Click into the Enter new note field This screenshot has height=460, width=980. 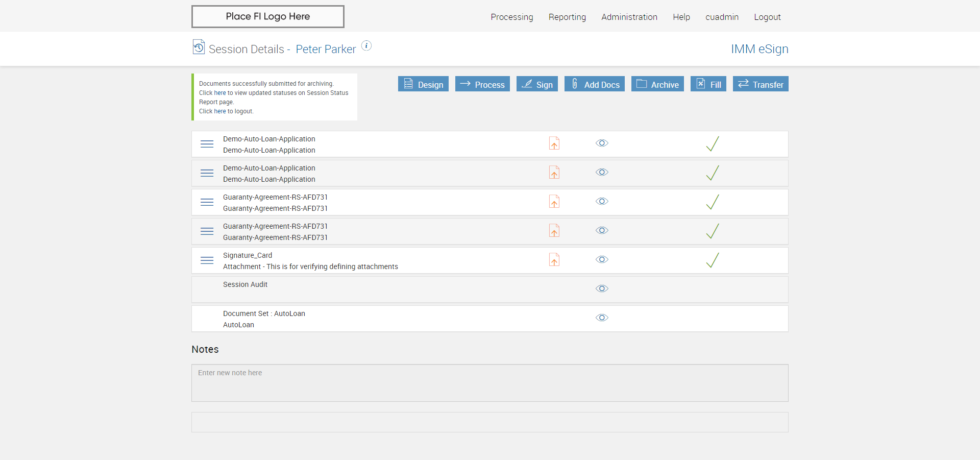click(489, 382)
